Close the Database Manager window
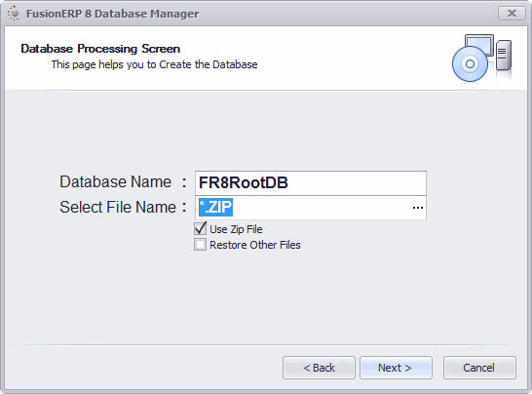 [x=512, y=14]
